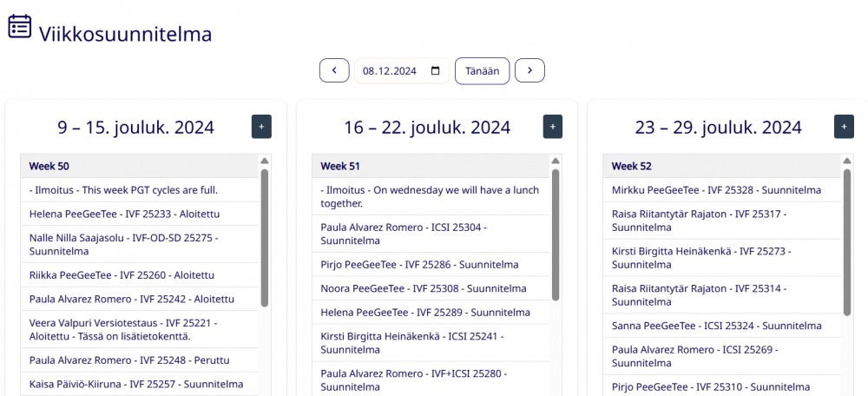This screenshot has width=868, height=396.
Task: Click the Viikkosuunnitelma calendar list icon
Action: coord(20,27)
